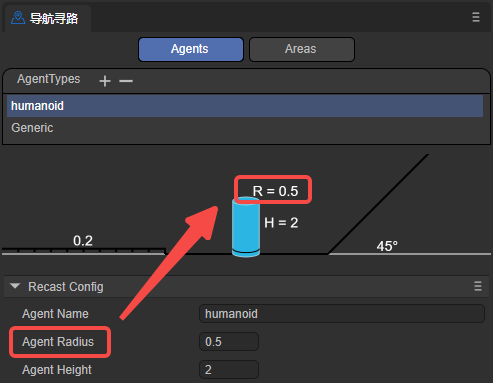
Task: Click the AgentTypes list header
Action: pos(49,79)
